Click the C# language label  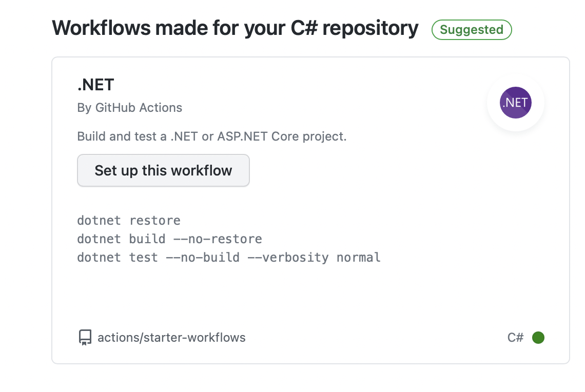(515, 338)
